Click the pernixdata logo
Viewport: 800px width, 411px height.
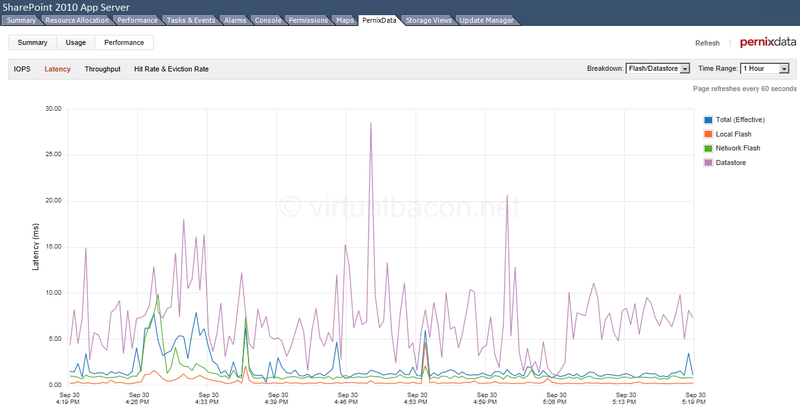tap(767, 42)
